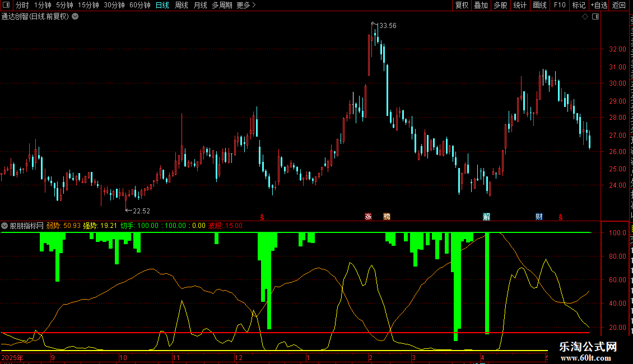Screen dimensions: 633x364
Task: Click the 涨 event marker
Action: point(368,217)
